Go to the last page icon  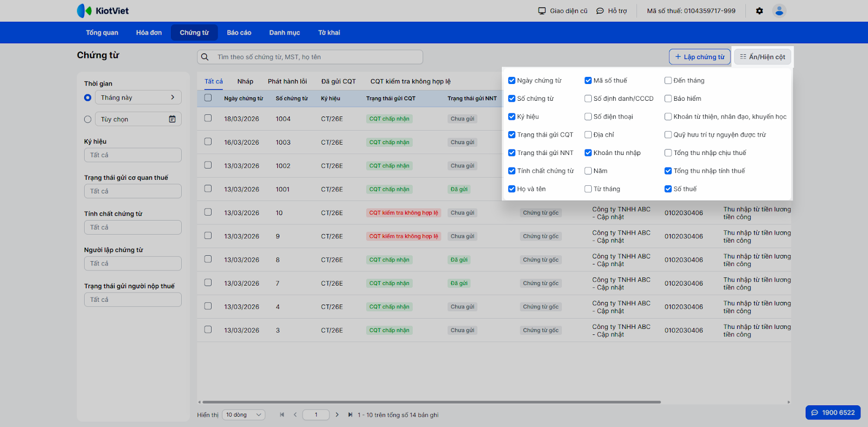[x=350, y=415]
